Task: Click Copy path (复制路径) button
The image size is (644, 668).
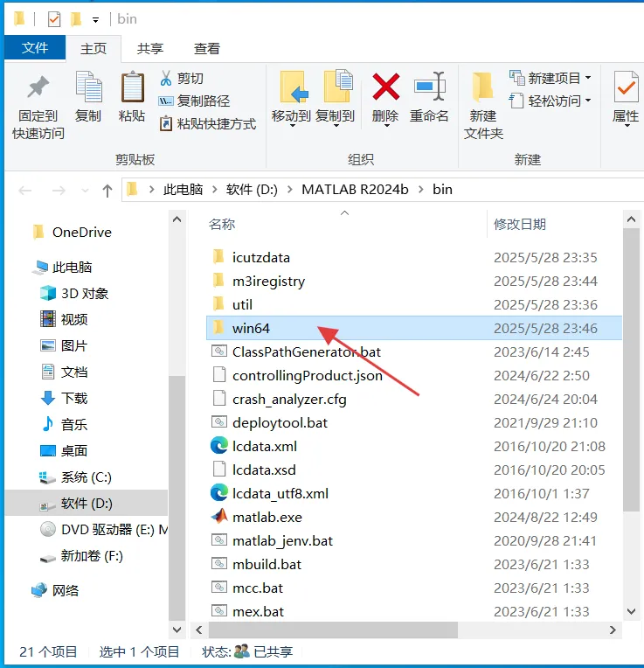Action: 195,101
